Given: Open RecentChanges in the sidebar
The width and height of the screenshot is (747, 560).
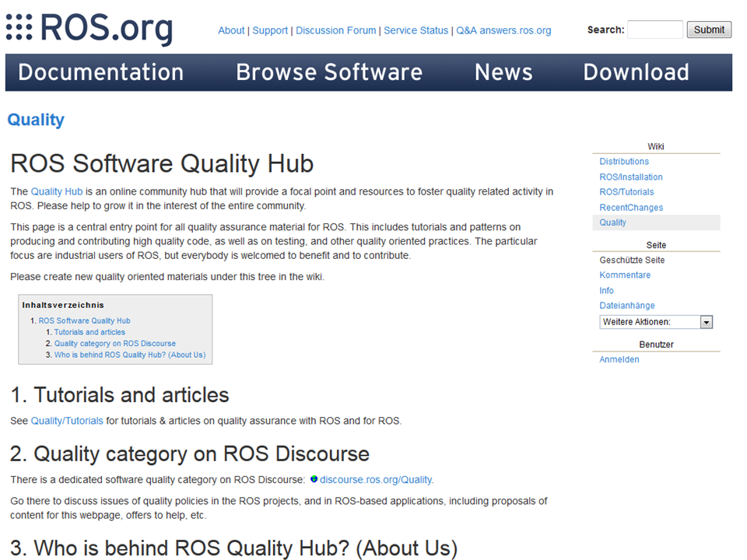Looking at the screenshot, I should click(631, 208).
